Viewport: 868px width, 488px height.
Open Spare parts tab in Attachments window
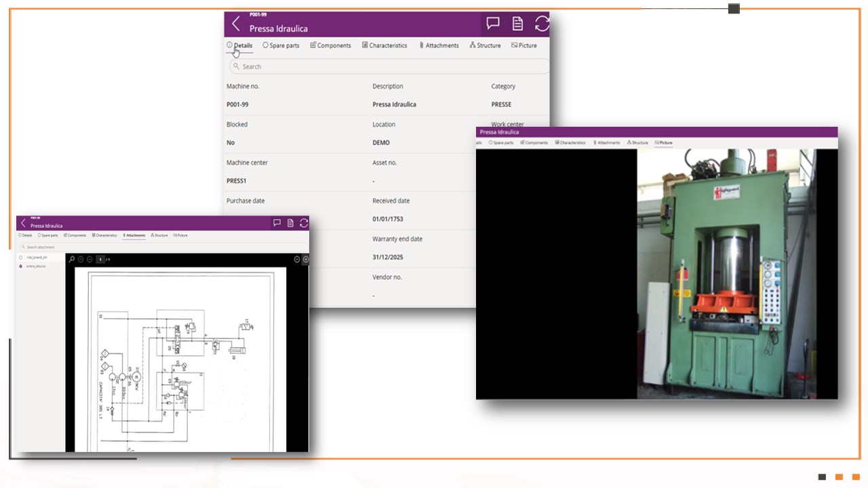click(48, 235)
